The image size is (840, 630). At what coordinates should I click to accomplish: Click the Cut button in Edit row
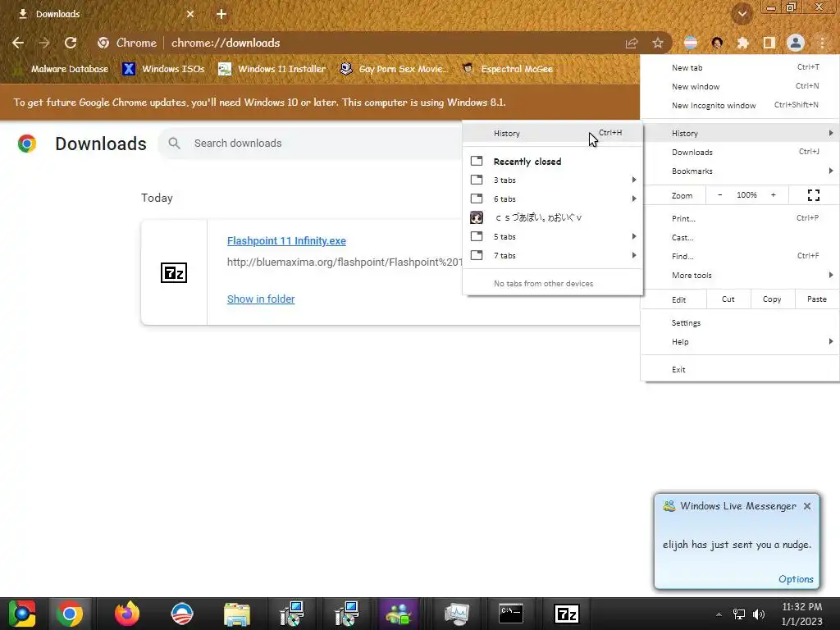(728, 299)
